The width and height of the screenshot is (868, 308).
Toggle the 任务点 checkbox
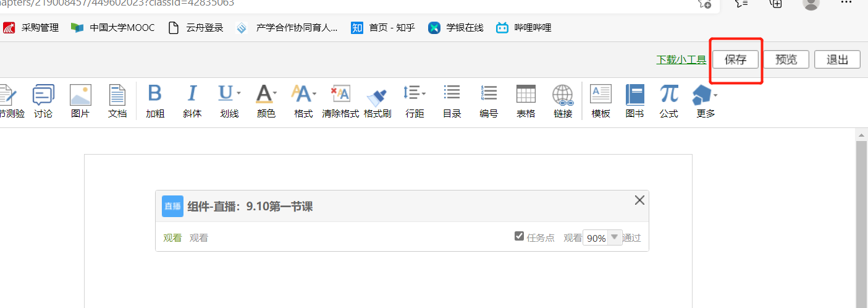coord(520,236)
